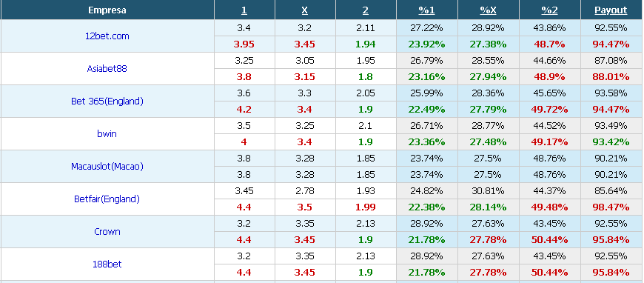
Task: Sort by the %2 column header
Action: (x=549, y=10)
